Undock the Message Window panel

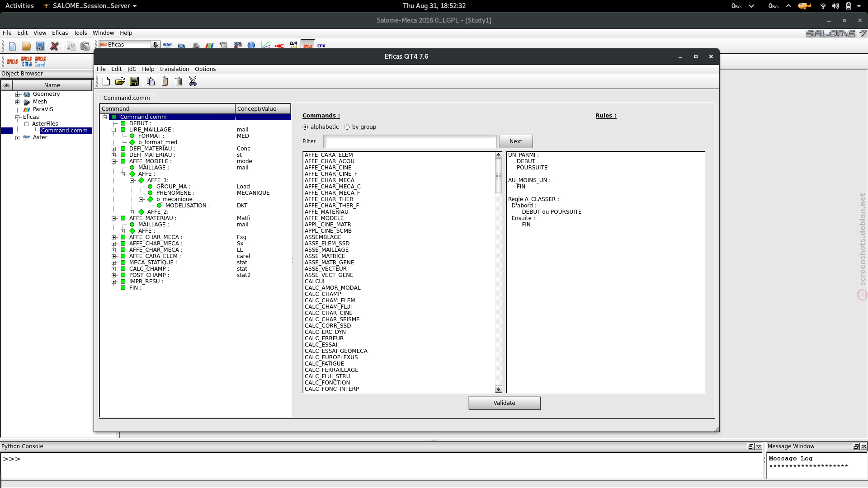click(856, 446)
